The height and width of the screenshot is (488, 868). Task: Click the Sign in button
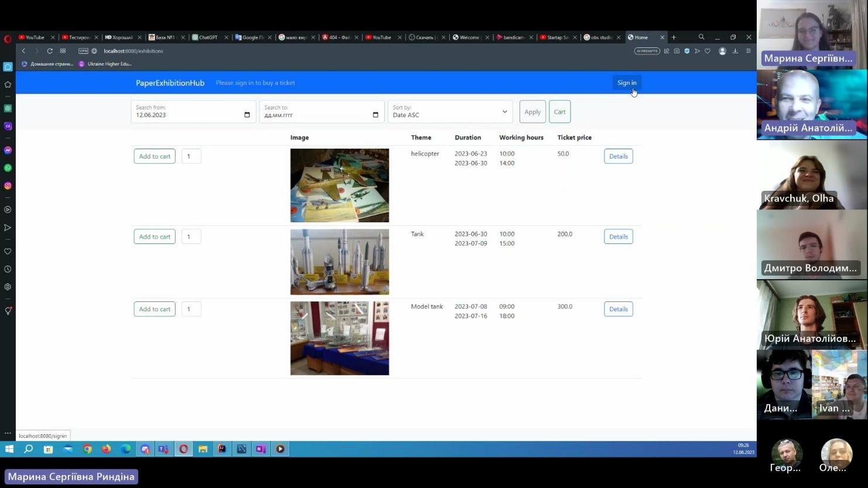(626, 83)
